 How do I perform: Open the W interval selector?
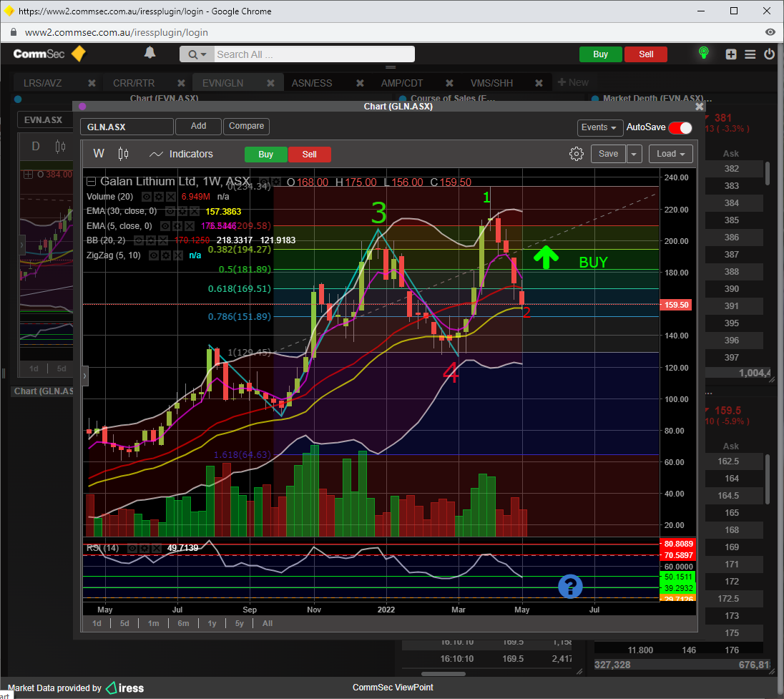tap(99, 154)
